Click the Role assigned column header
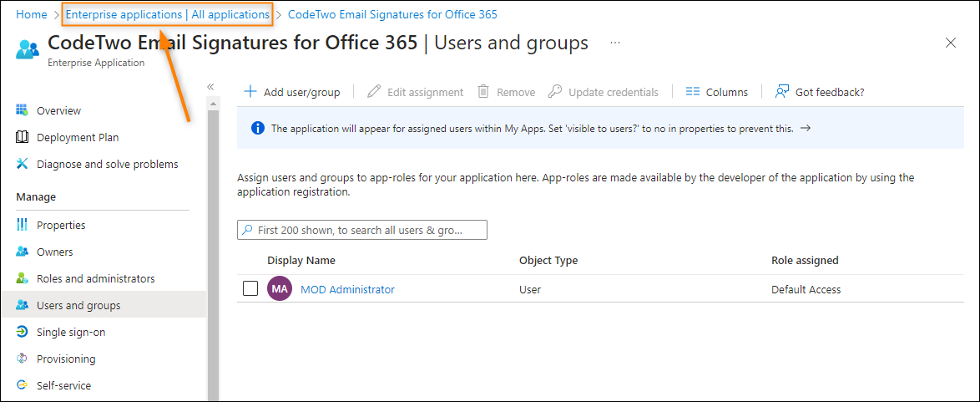This screenshot has width=980, height=402. [805, 260]
